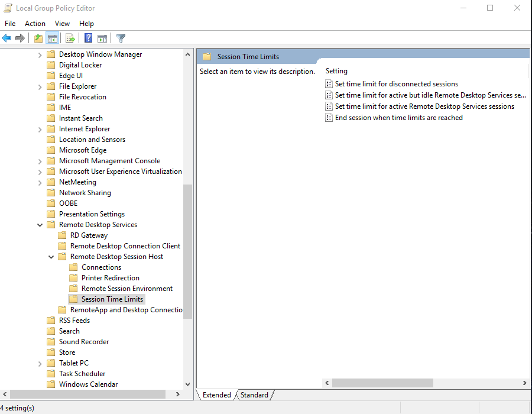Image resolution: width=532 pixels, height=414 pixels.
Task: Expand the Desktop Window Manager node
Action: [40, 54]
